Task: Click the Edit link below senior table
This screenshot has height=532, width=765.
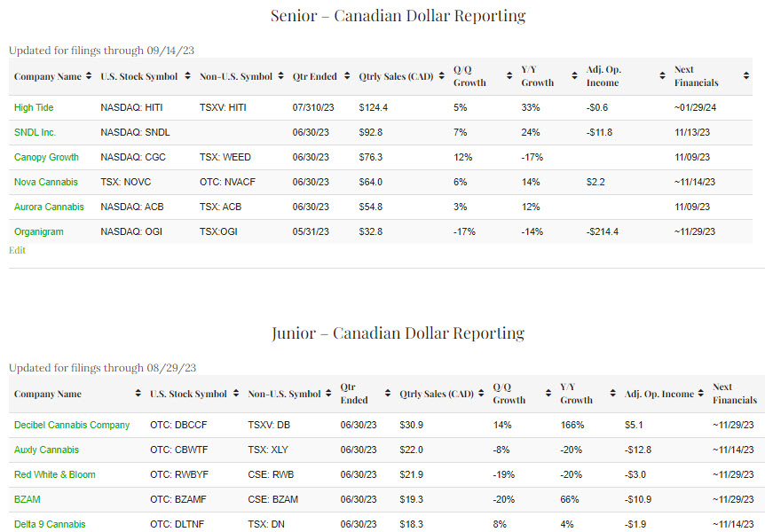Action: [x=17, y=250]
